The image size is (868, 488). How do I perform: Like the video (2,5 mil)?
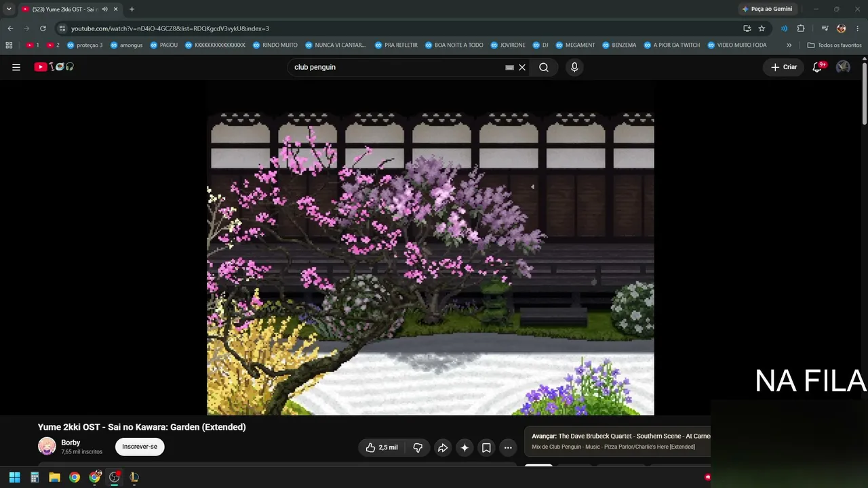pos(382,447)
